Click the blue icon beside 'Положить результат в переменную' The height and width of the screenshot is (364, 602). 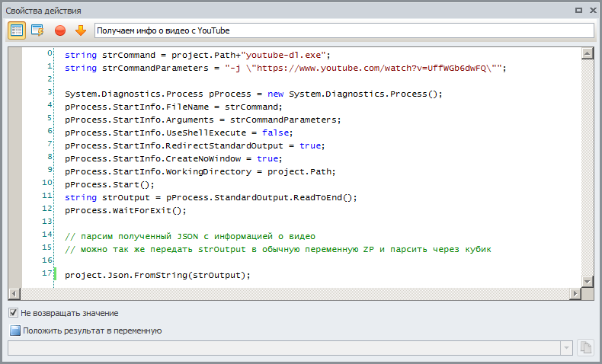(x=14, y=330)
